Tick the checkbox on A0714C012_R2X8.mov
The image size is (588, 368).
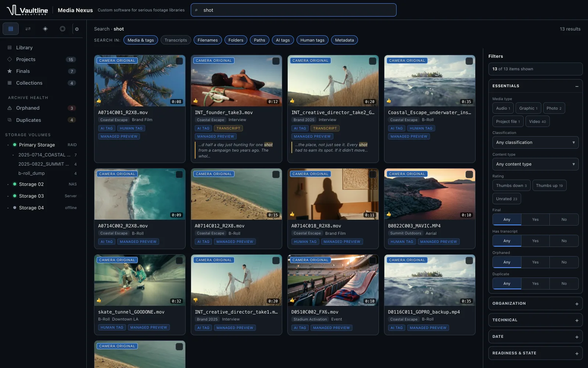pos(276,174)
